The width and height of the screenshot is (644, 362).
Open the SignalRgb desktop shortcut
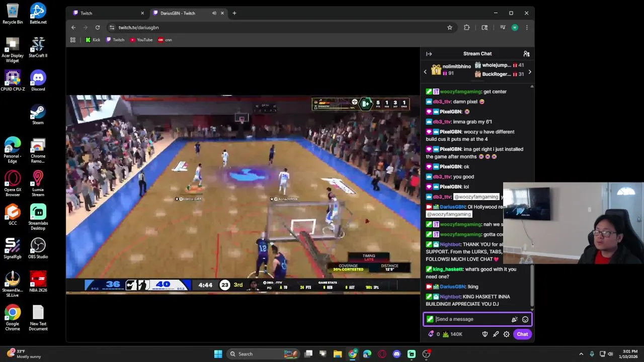13,249
